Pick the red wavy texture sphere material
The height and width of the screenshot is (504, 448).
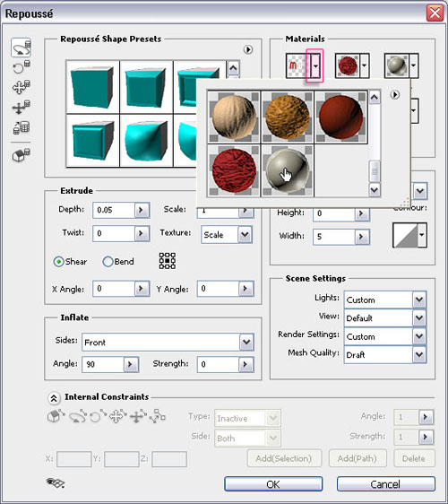coord(234,170)
